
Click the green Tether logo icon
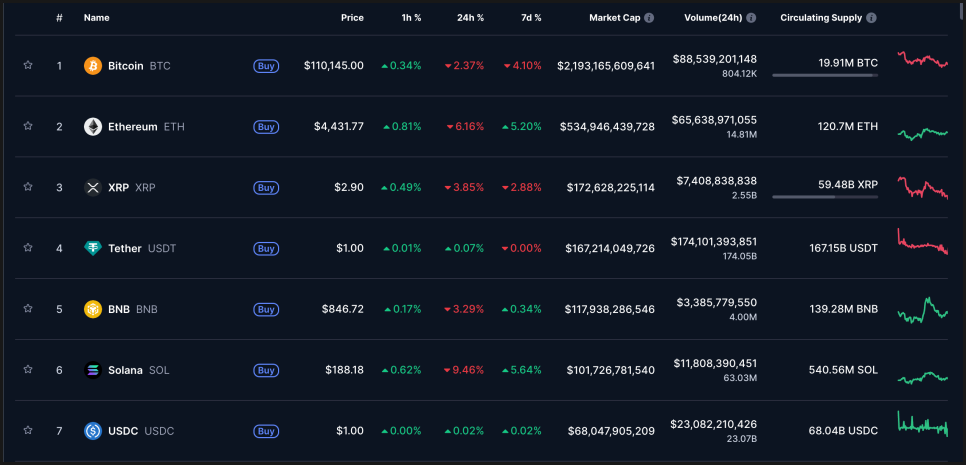coord(93,248)
